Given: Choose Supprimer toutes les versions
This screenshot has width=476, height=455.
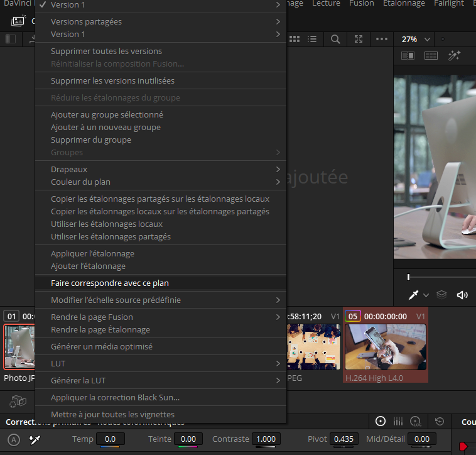Looking at the screenshot, I should coord(106,51).
